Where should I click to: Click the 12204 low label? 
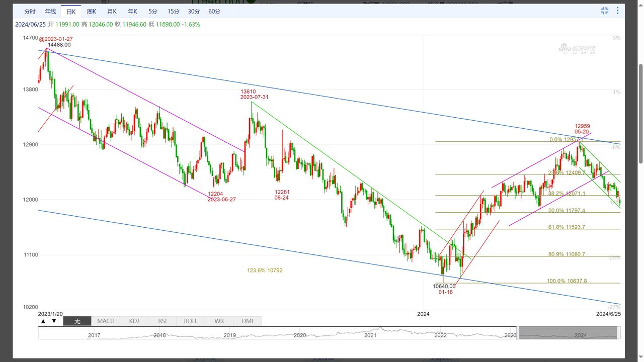point(215,194)
